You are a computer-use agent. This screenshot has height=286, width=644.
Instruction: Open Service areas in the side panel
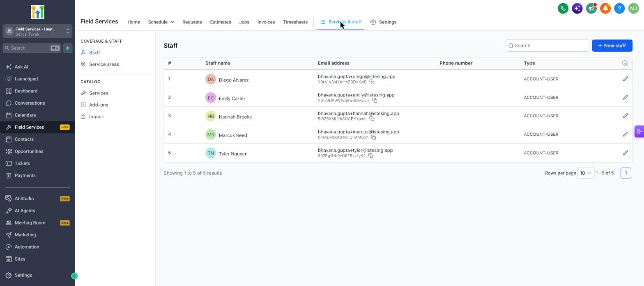click(x=104, y=64)
